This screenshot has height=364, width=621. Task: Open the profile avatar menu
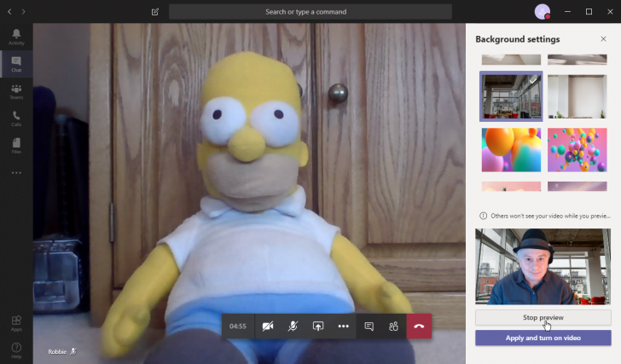click(543, 11)
